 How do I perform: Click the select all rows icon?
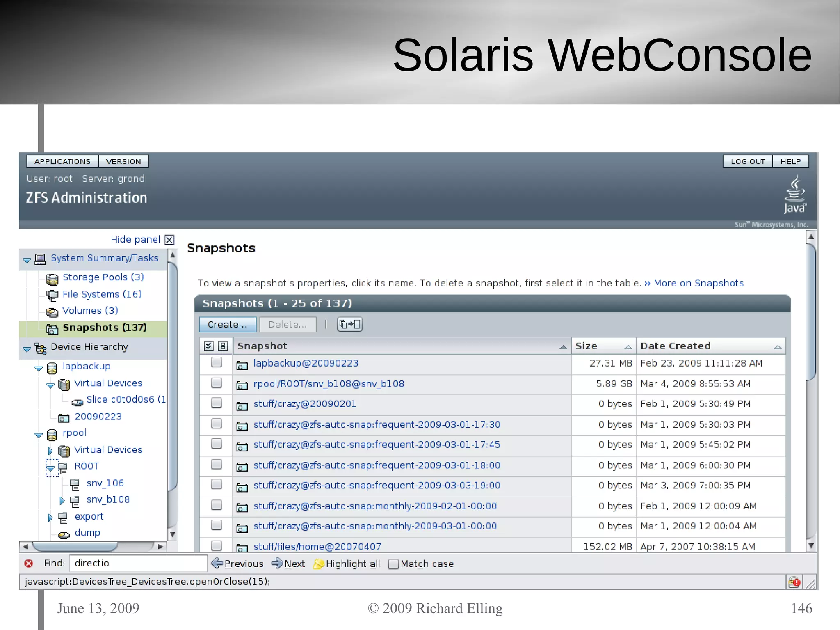pos(209,346)
